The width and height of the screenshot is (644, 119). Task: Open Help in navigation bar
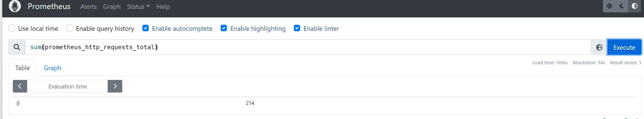pyautogui.click(x=163, y=7)
